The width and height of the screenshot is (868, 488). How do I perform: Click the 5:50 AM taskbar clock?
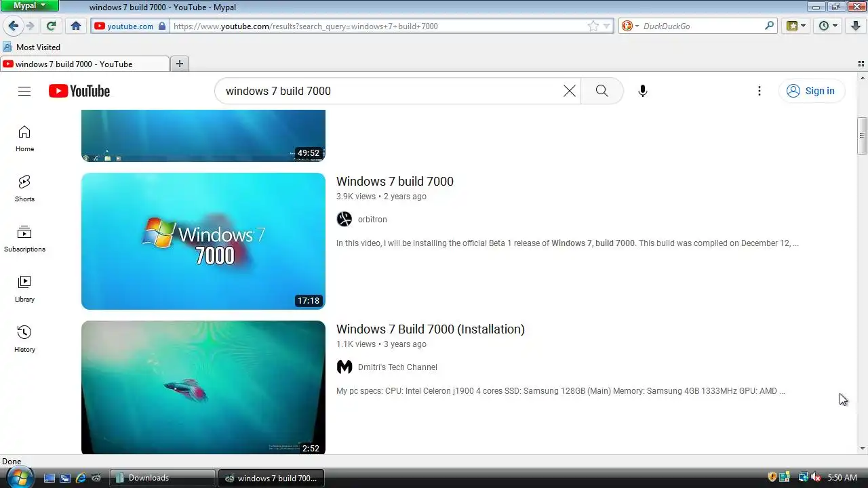[842, 478]
